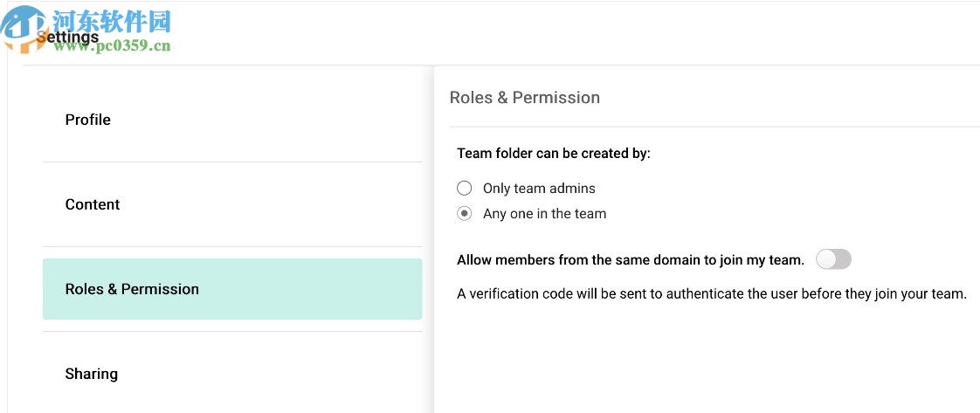Choose the "Any one in the team" radio circle
Viewport: 980px width, 413px height.
point(465,213)
